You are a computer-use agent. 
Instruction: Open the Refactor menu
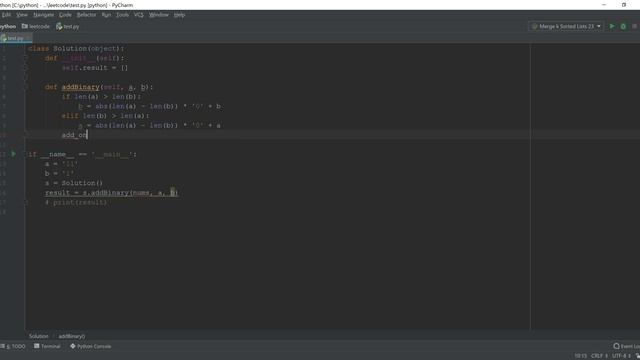point(86,15)
